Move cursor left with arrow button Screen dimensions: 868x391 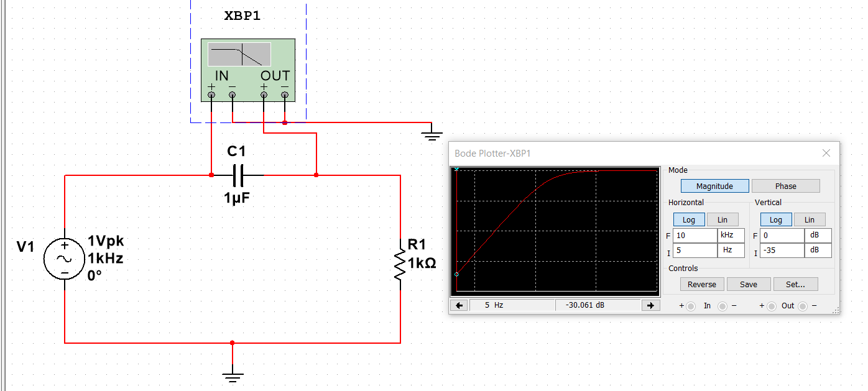click(459, 305)
